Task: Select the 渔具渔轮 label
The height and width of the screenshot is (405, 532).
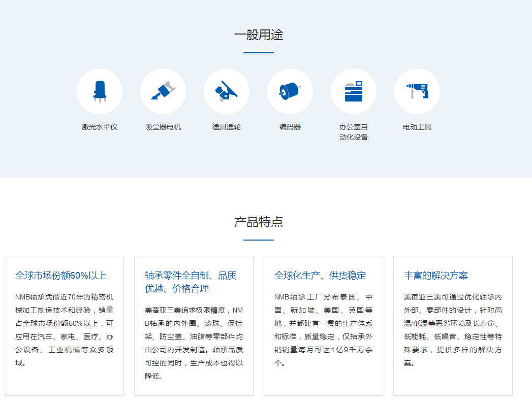Action: pos(227,127)
